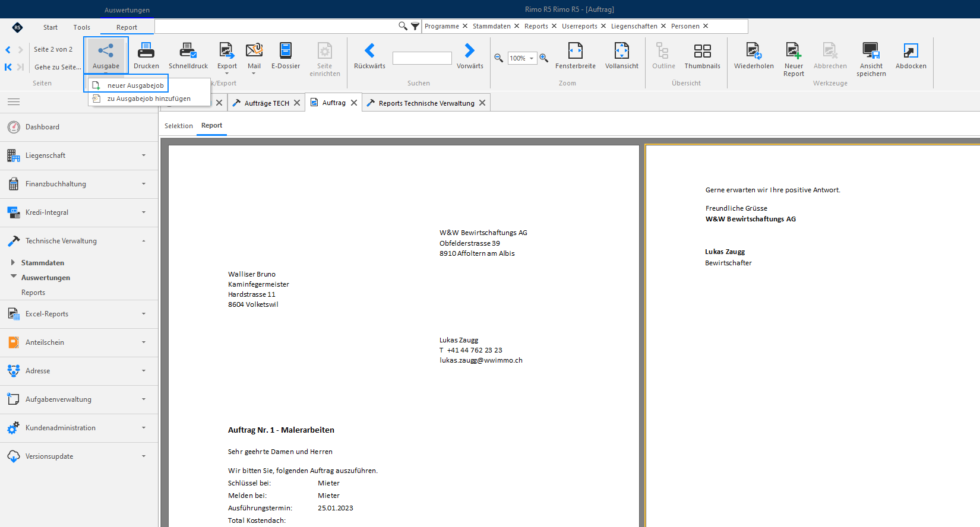
Task: Save the view with Ansicht speichern
Action: 871,59
